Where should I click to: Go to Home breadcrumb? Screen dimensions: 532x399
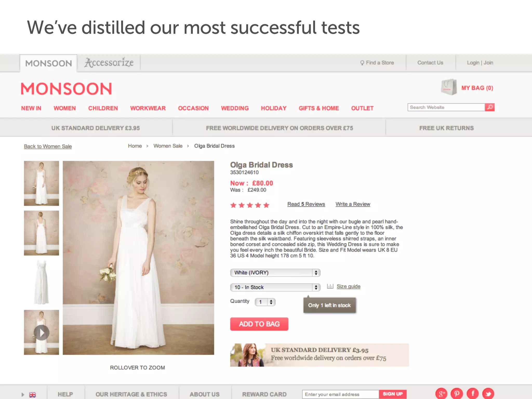coord(135,146)
